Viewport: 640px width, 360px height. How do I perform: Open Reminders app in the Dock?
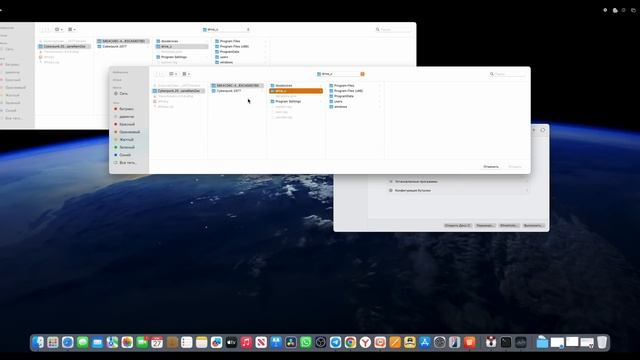[187, 342]
